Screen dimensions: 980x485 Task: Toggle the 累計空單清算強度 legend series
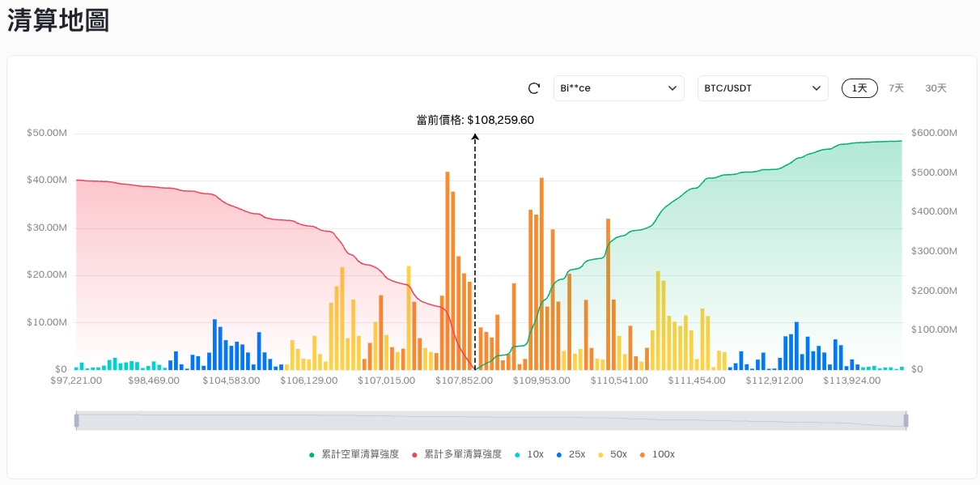tap(354, 454)
